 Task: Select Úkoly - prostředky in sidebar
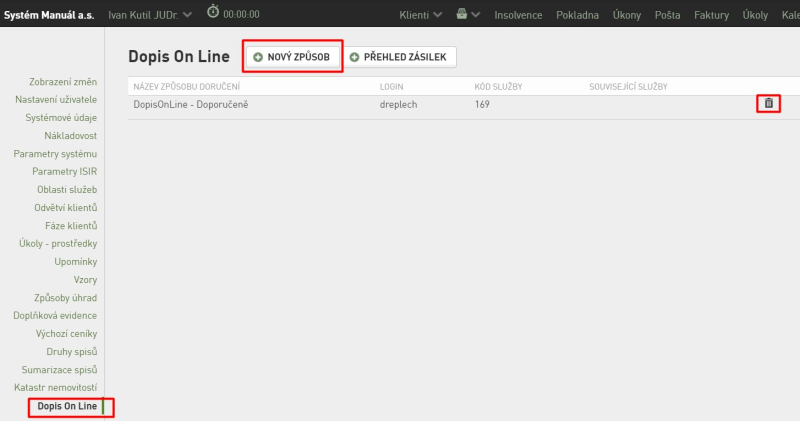[x=58, y=243]
